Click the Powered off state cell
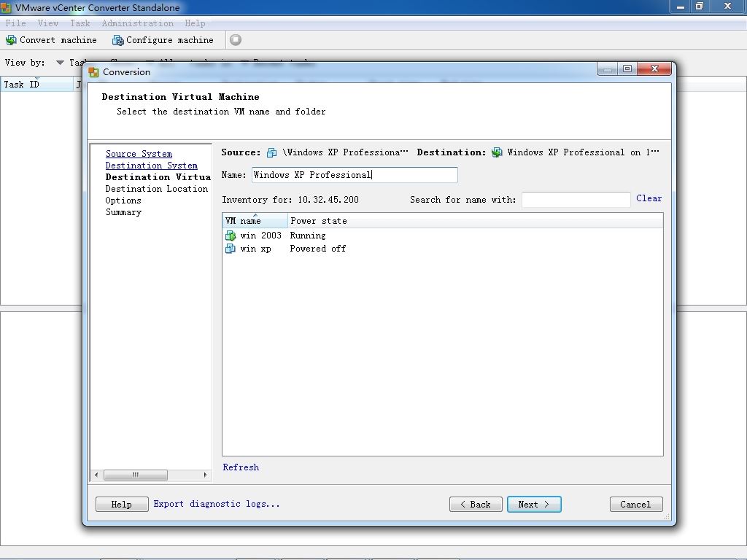 (x=318, y=249)
